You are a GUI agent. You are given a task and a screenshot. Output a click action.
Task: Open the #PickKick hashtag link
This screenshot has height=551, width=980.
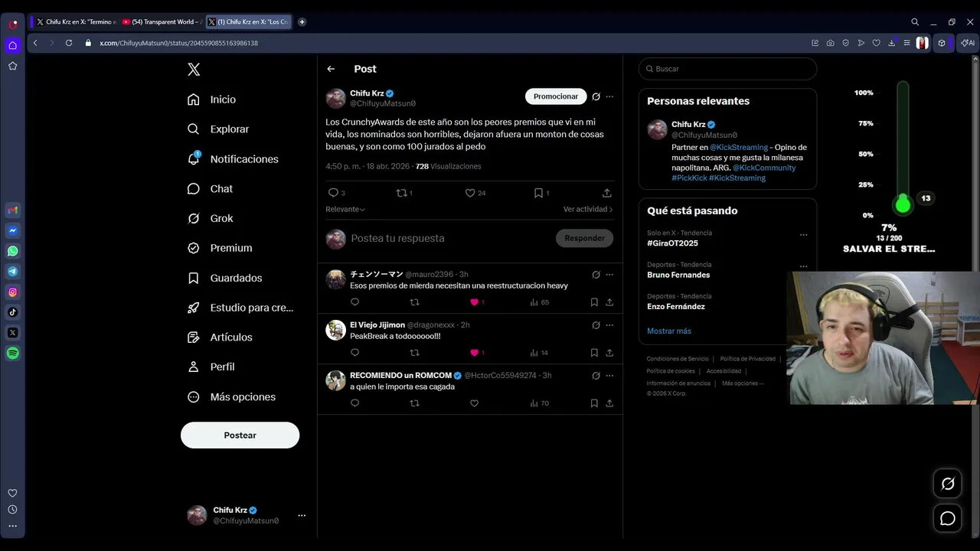click(689, 178)
